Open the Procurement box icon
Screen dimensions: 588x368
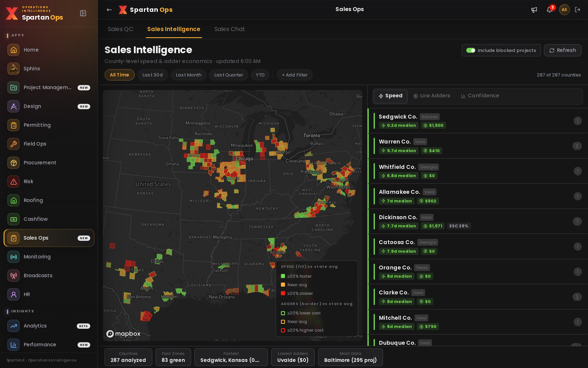point(13,163)
